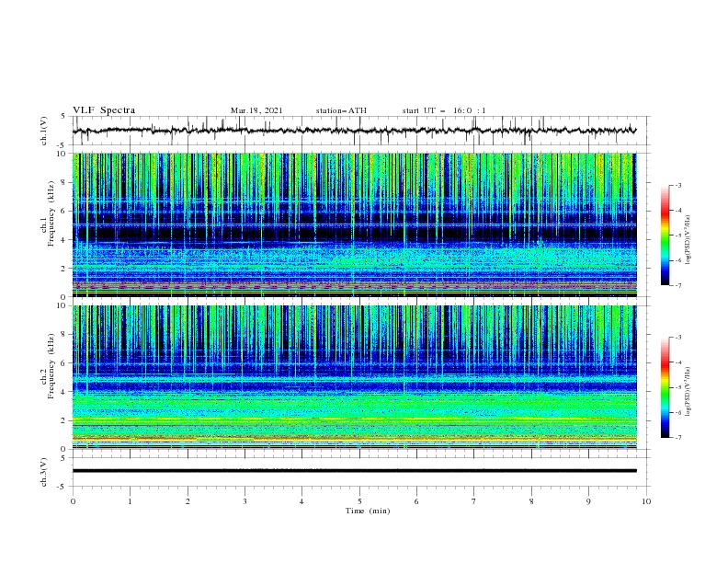Click time axis tick label "9"

(x=588, y=501)
